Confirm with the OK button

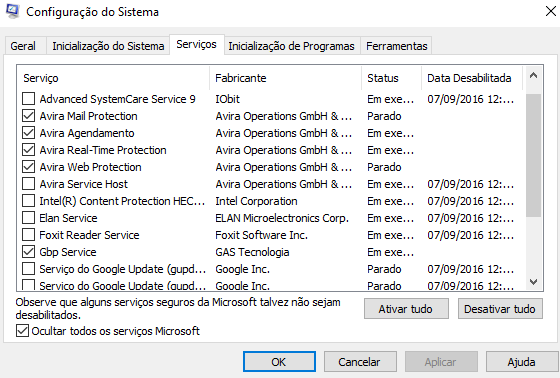(x=279, y=362)
